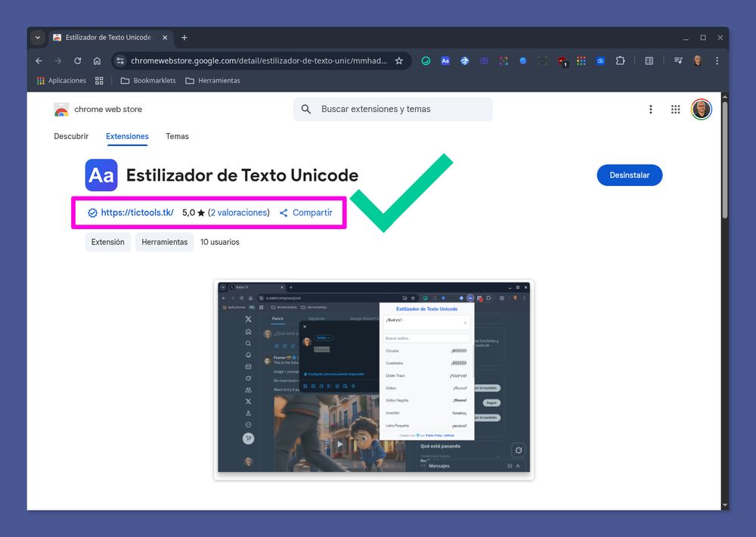Click the Buscar extensiones y temas search field
This screenshot has height=537, width=756.
pyautogui.click(x=393, y=110)
